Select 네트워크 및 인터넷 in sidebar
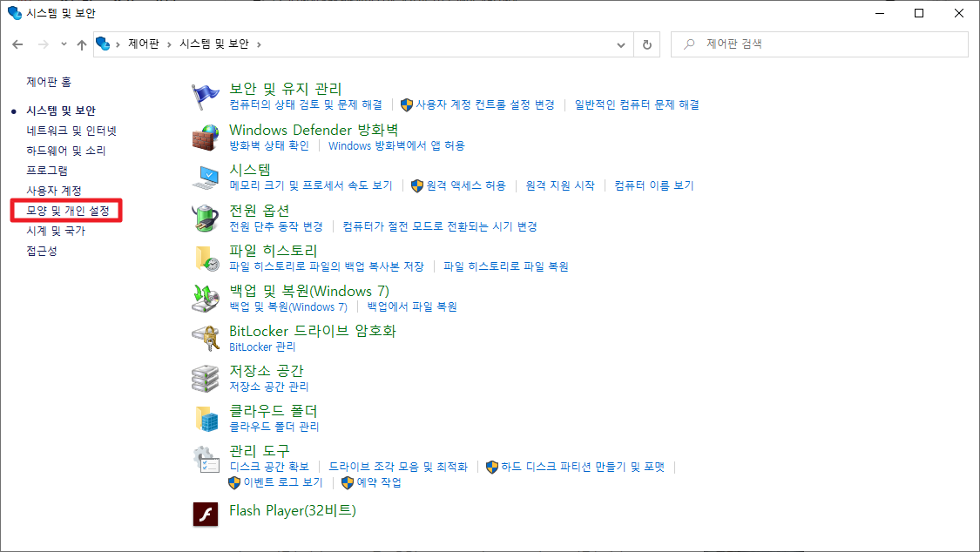The width and height of the screenshot is (980, 552). click(71, 131)
